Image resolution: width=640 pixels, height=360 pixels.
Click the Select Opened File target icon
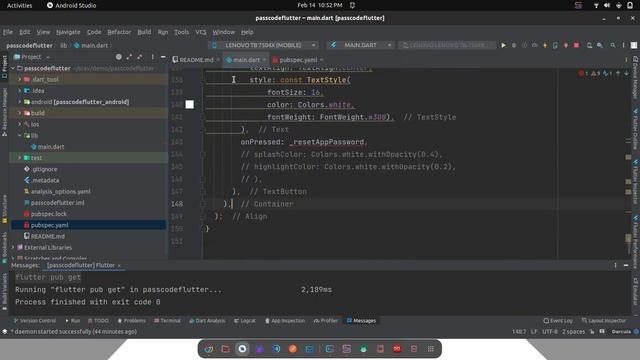(118, 57)
